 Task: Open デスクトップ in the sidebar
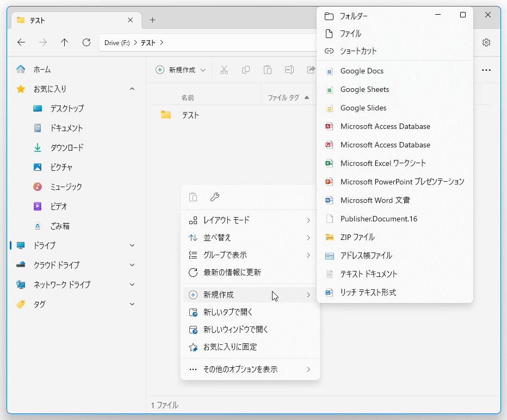[77, 108]
